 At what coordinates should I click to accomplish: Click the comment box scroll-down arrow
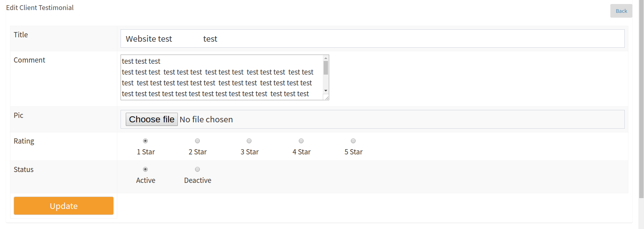coord(326,91)
